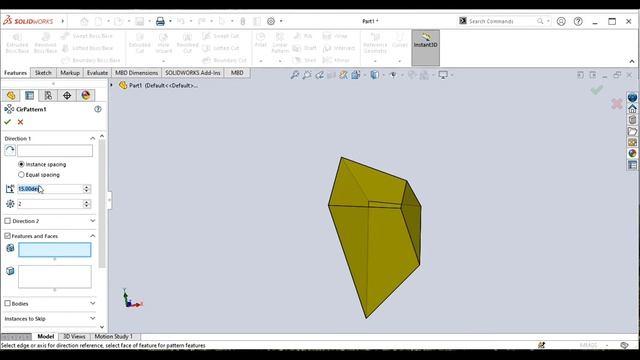Click the angle field showing 15.00deg
Image resolution: width=640 pixels, height=360 pixels.
pyautogui.click(x=50, y=189)
